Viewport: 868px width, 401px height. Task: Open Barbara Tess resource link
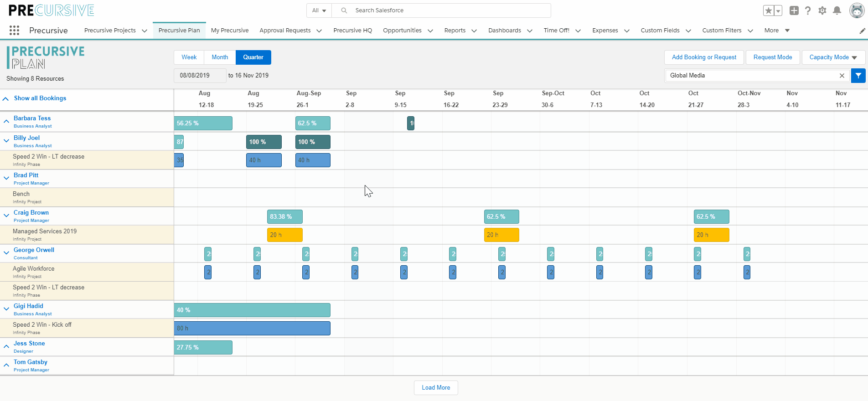pyautogui.click(x=32, y=118)
